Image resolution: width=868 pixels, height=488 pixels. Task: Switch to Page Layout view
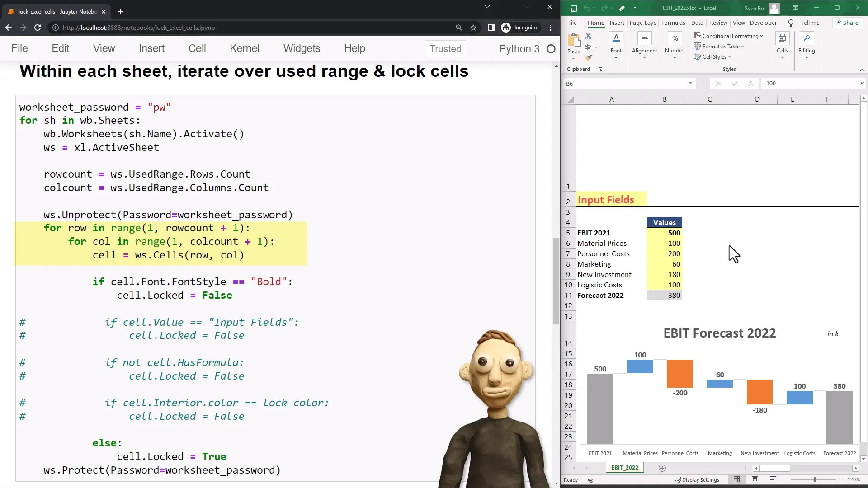(x=755, y=479)
